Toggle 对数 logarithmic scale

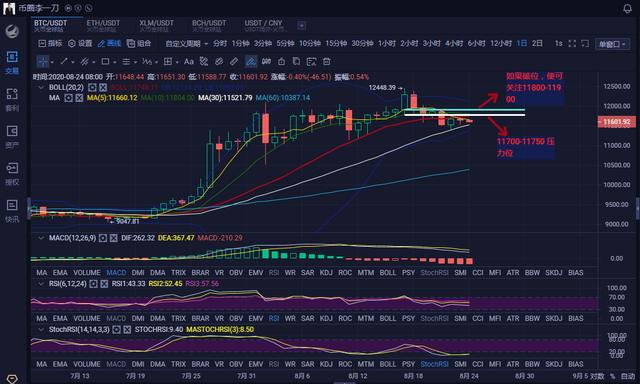pos(597,376)
